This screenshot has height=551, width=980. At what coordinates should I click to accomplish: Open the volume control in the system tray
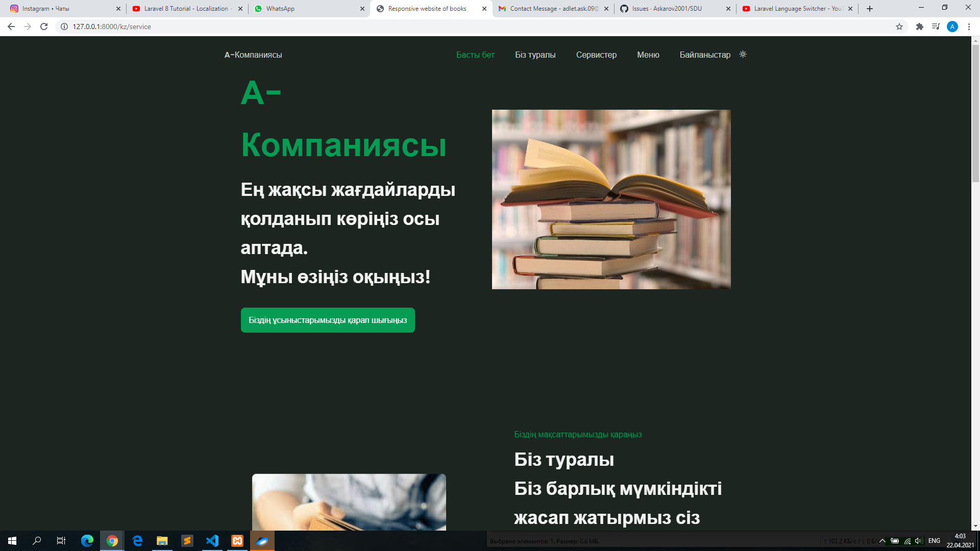(919, 541)
